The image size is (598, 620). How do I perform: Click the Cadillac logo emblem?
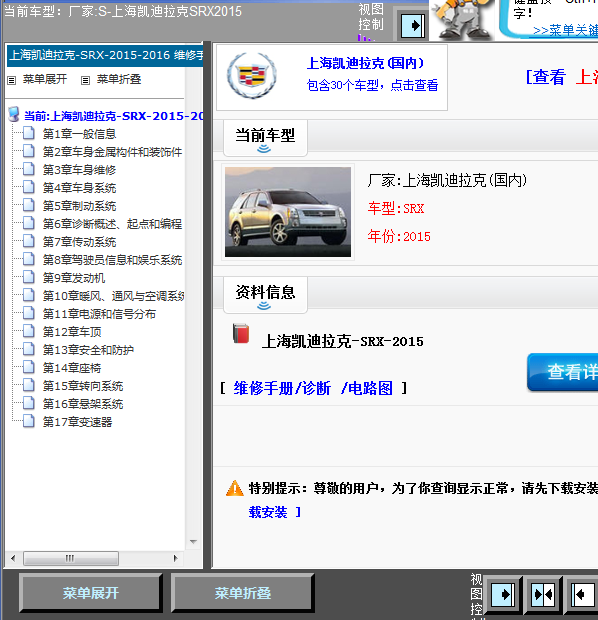coord(252,75)
